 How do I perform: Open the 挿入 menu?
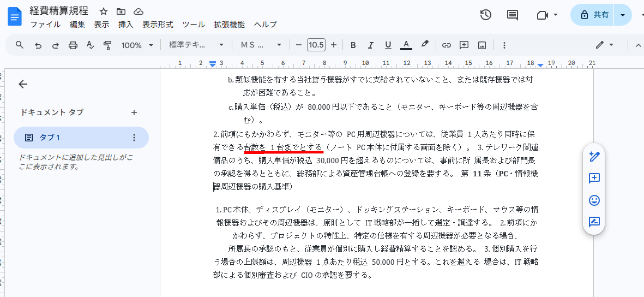tap(125, 25)
